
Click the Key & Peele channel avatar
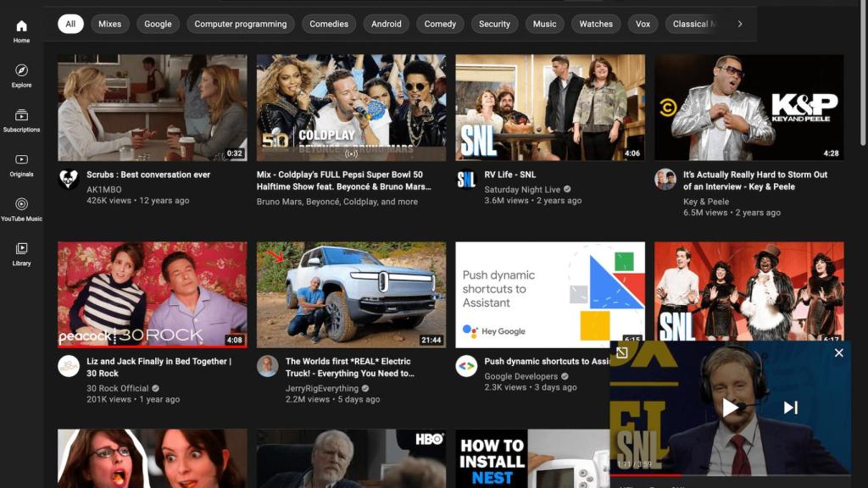click(665, 180)
